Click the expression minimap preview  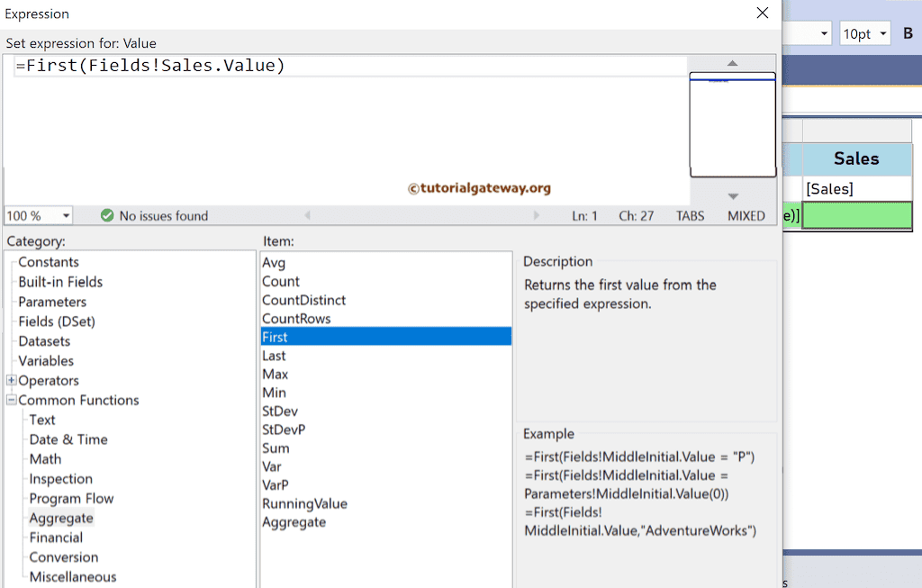732,126
